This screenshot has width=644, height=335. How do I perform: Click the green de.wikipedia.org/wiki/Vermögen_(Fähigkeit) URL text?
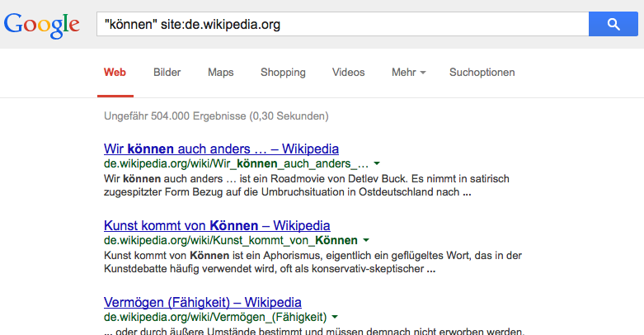tap(215, 318)
